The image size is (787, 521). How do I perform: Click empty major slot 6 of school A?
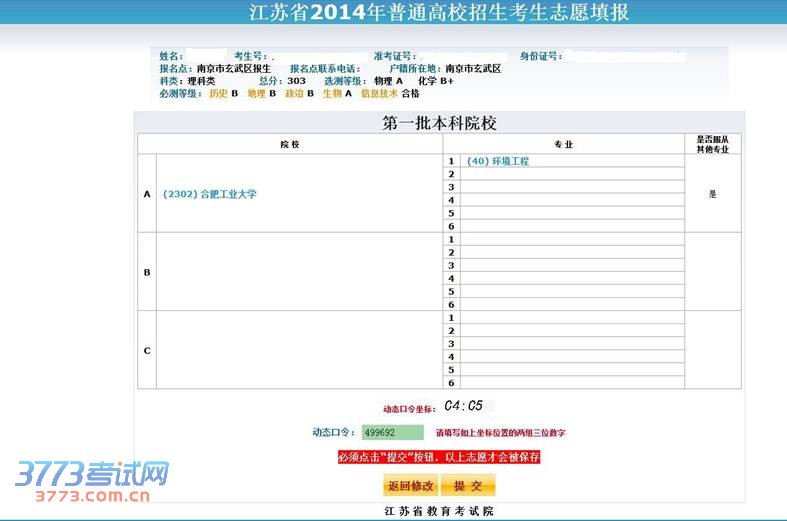570,226
